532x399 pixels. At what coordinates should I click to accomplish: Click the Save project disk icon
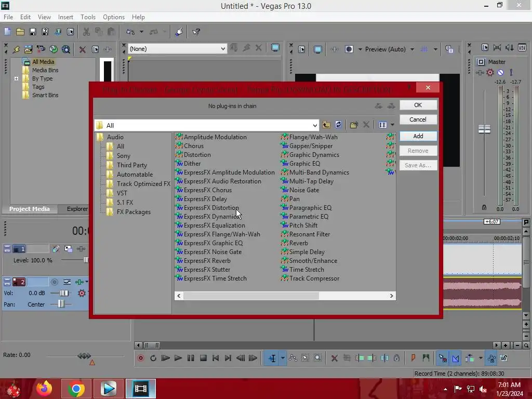33,32
